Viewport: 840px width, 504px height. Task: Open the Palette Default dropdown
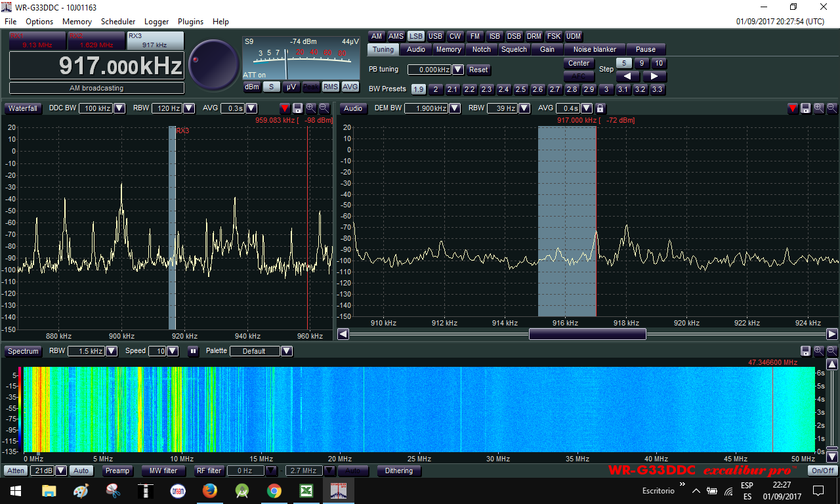point(287,351)
